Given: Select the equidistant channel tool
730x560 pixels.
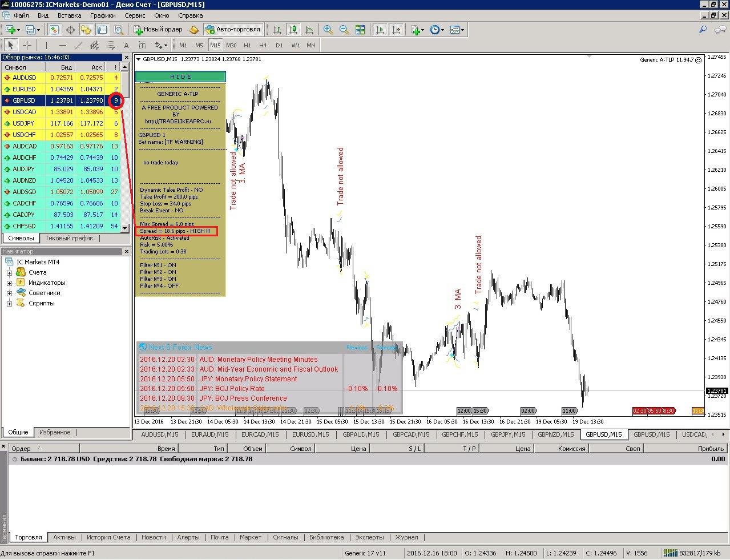Looking at the screenshot, I should [94, 45].
